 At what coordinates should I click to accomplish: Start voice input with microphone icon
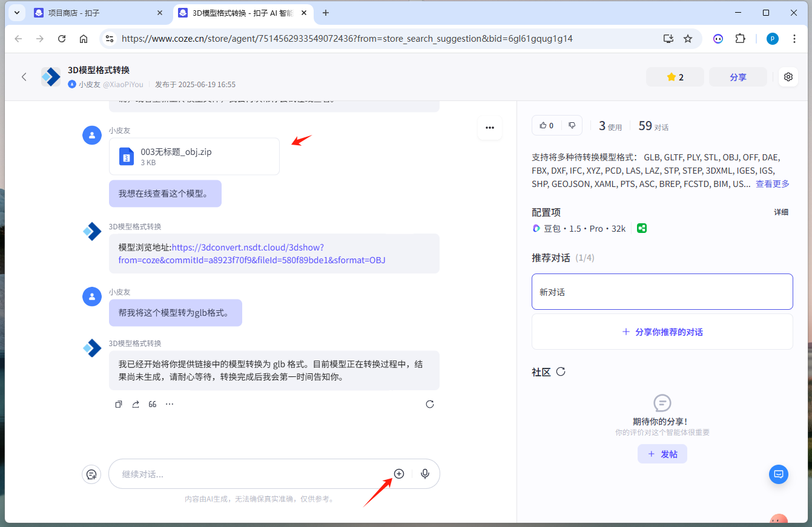coord(425,474)
